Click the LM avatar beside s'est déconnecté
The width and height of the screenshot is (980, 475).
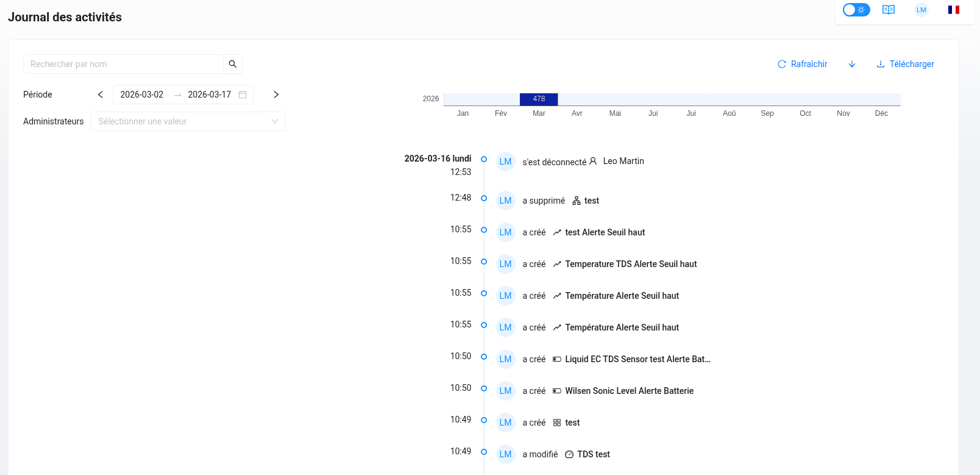505,162
